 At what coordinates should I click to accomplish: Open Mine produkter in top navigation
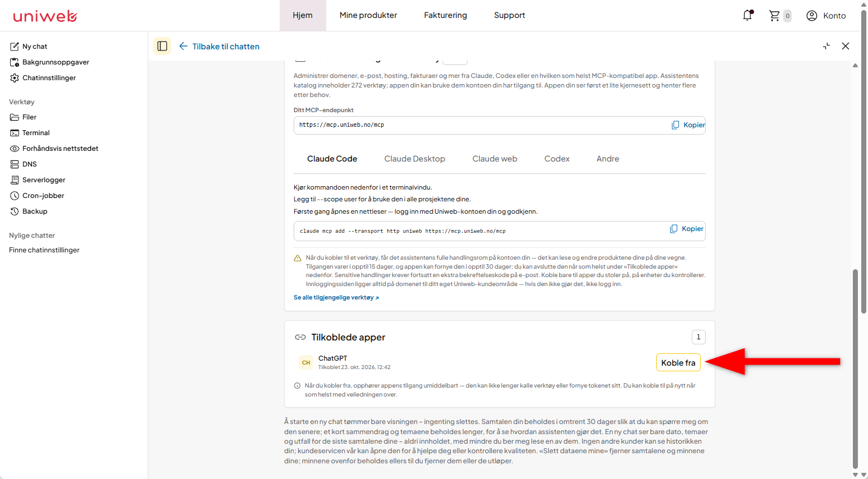coord(368,15)
